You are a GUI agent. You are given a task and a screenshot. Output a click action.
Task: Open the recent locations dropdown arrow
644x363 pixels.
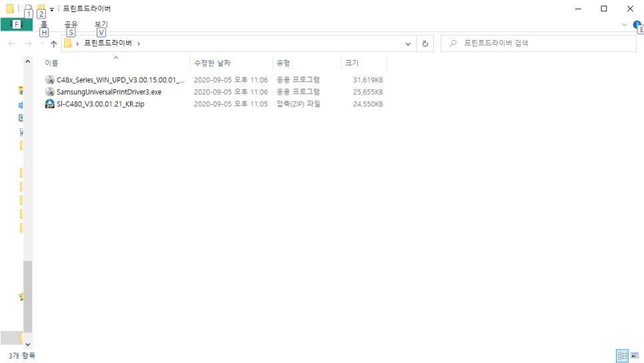pyautogui.click(x=41, y=43)
